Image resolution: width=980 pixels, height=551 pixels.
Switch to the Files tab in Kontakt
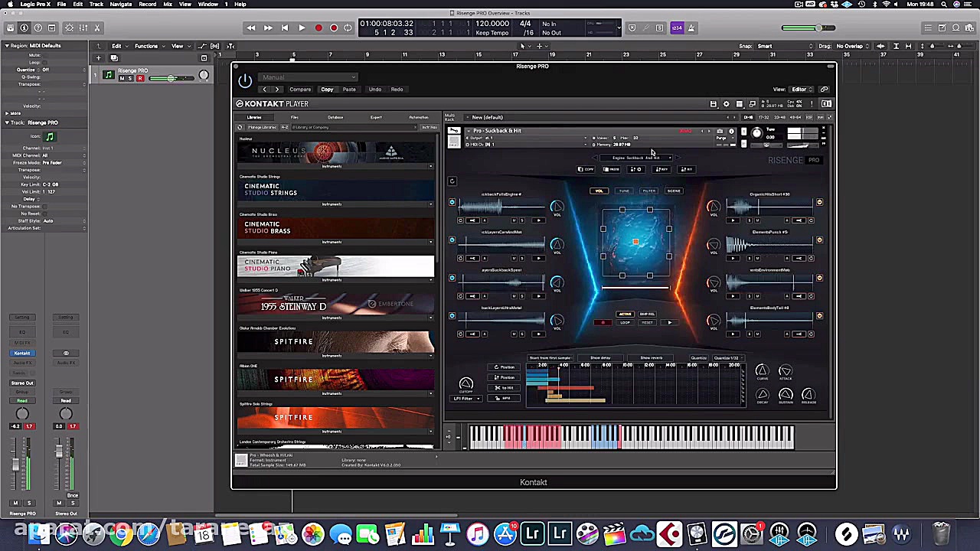[x=294, y=117]
